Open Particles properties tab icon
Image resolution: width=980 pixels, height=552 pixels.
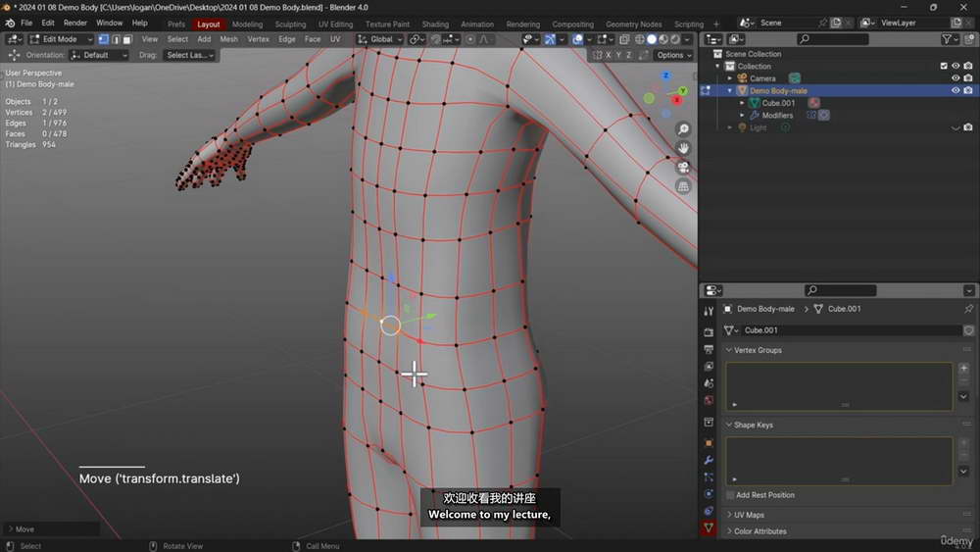[x=709, y=477]
